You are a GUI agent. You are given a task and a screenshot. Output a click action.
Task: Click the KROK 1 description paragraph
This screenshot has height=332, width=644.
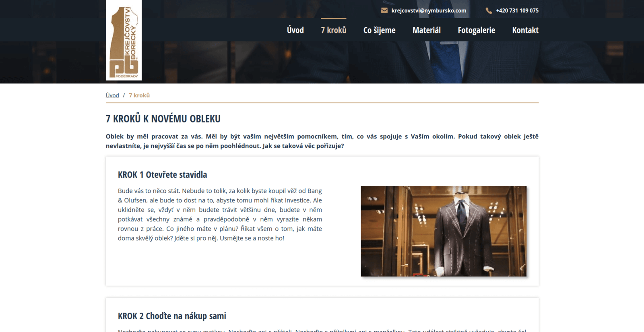[220, 214]
